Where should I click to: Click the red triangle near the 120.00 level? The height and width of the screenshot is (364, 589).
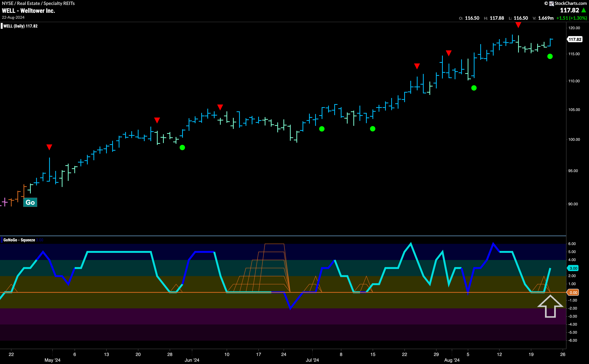click(518, 25)
